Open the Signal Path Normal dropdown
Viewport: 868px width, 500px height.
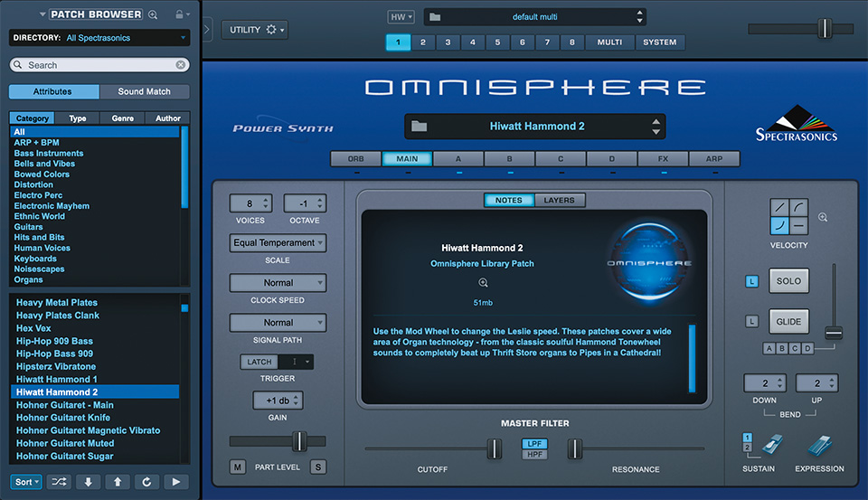click(278, 322)
